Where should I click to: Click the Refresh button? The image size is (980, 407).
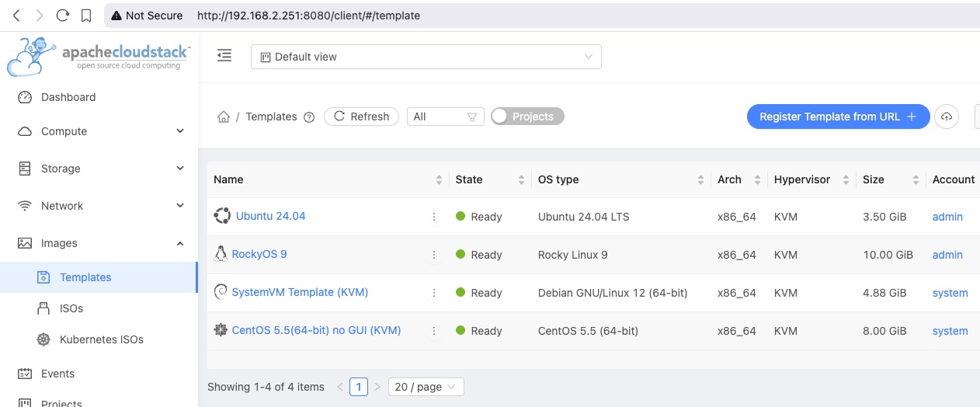pyautogui.click(x=361, y=117)
